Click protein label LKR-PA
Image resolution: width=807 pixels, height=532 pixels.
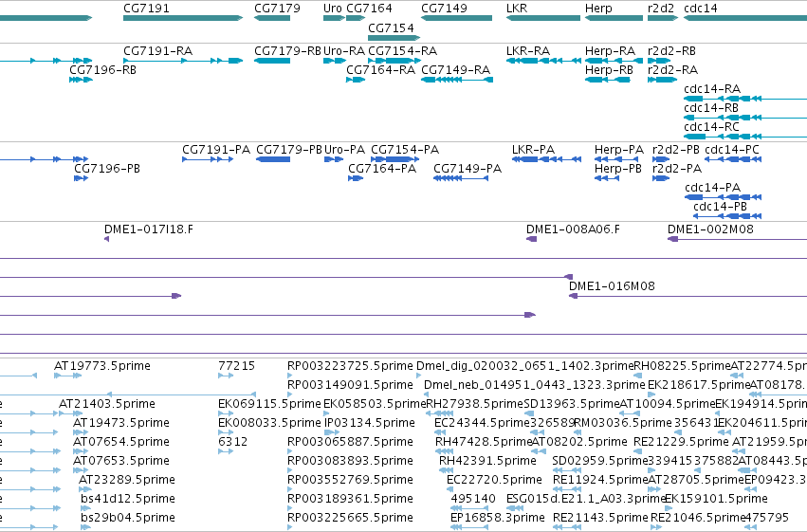click(533, 150)
